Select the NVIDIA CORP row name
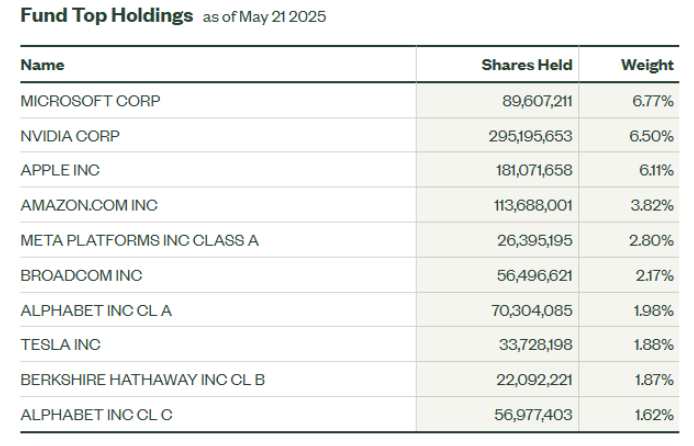This screenshot has width=694, height=446. pyautogui.click(x=76, y=136)
